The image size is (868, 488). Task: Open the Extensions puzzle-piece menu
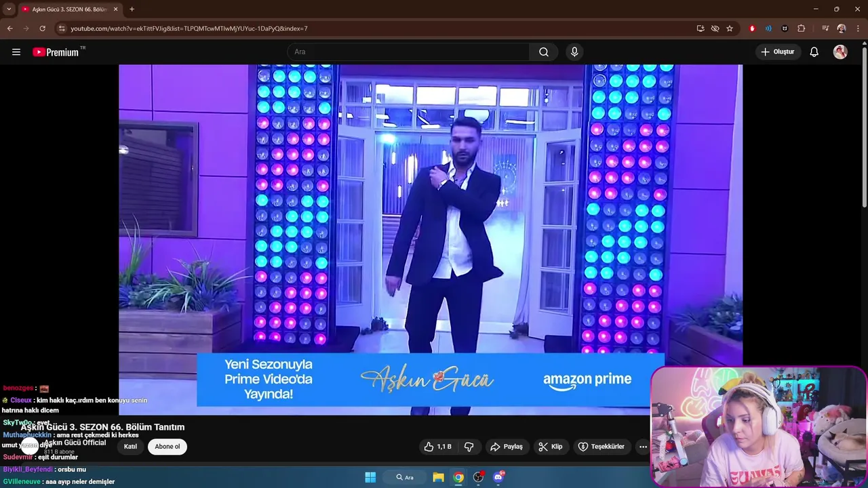tap(802, 28)
